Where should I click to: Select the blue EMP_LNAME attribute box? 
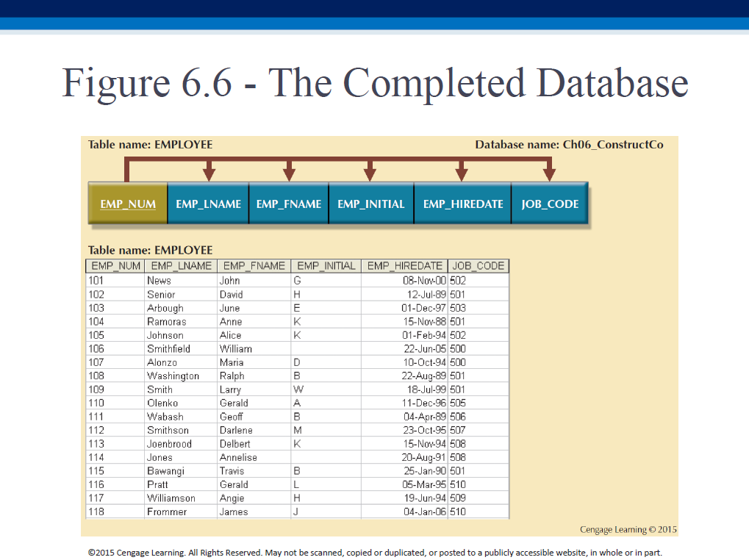(208, 203)
